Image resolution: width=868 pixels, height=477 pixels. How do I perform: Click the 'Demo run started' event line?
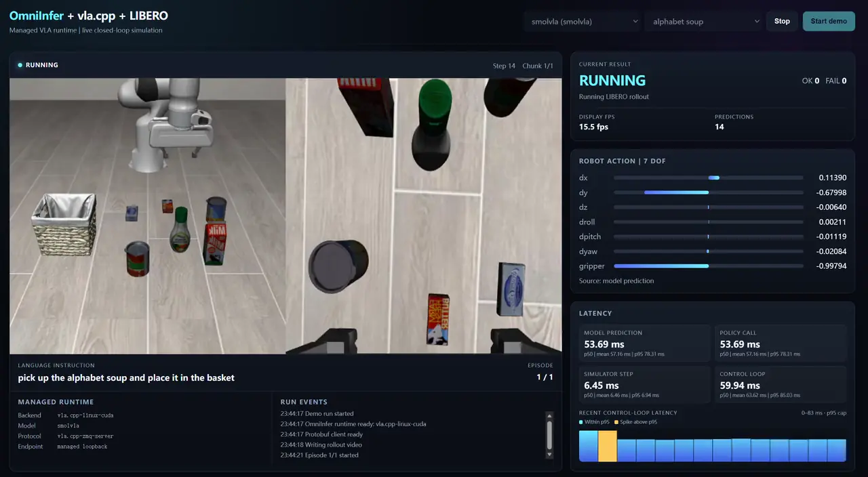[x=317, y=413]
